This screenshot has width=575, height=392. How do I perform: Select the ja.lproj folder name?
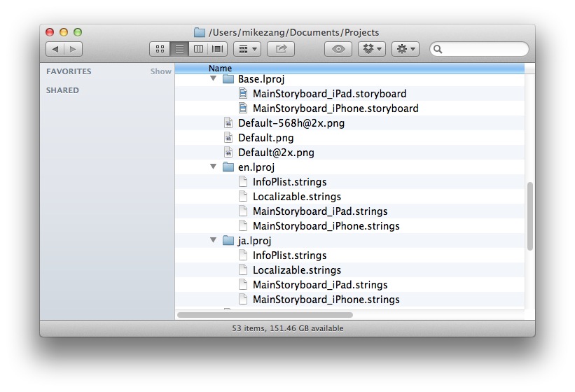pos(254,241)
